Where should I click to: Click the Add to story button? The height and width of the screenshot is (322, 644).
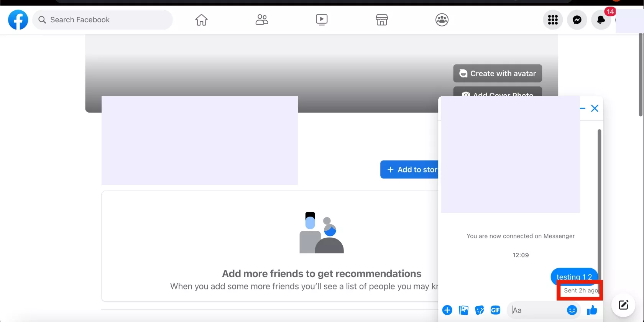coord(410,169)
